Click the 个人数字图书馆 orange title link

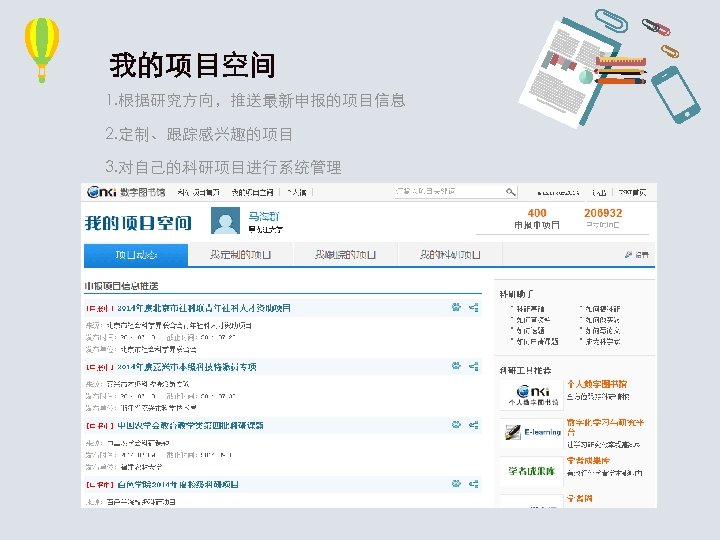(x=597, y=384)
